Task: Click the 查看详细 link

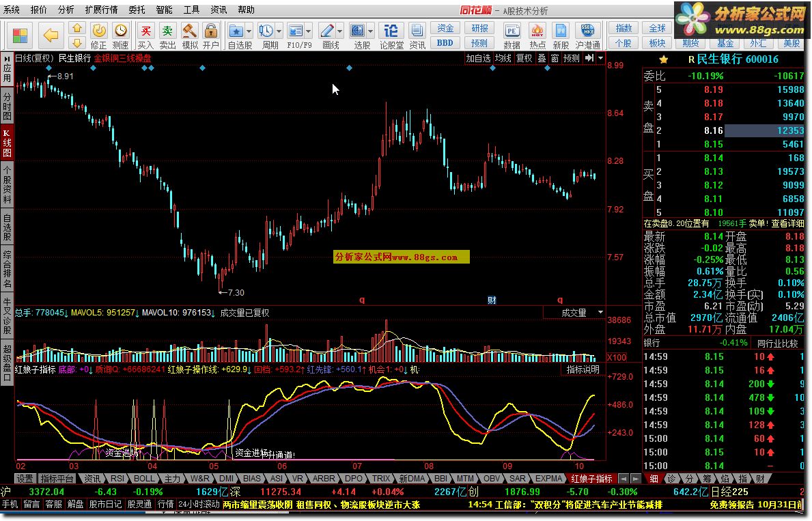Action: coord(787,223)
